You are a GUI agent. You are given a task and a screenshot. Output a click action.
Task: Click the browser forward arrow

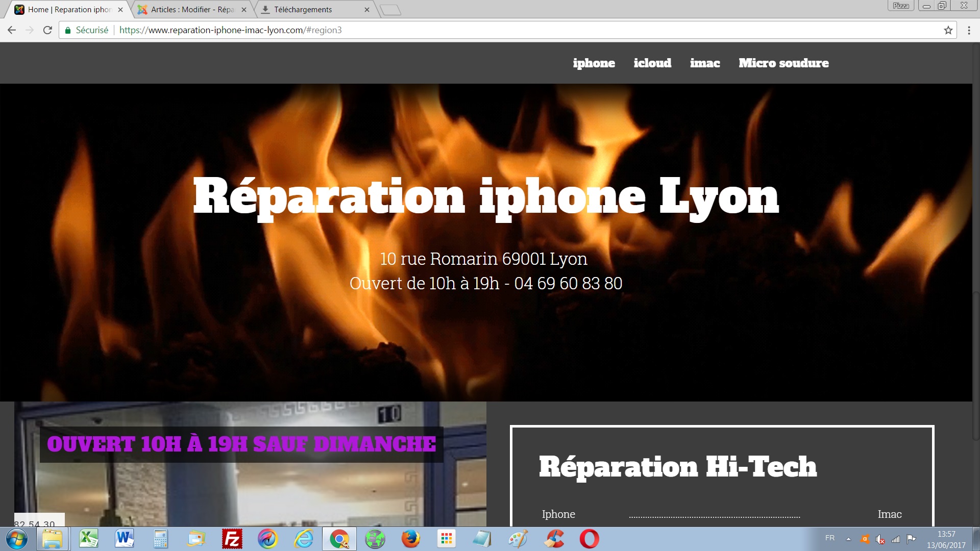30,30
